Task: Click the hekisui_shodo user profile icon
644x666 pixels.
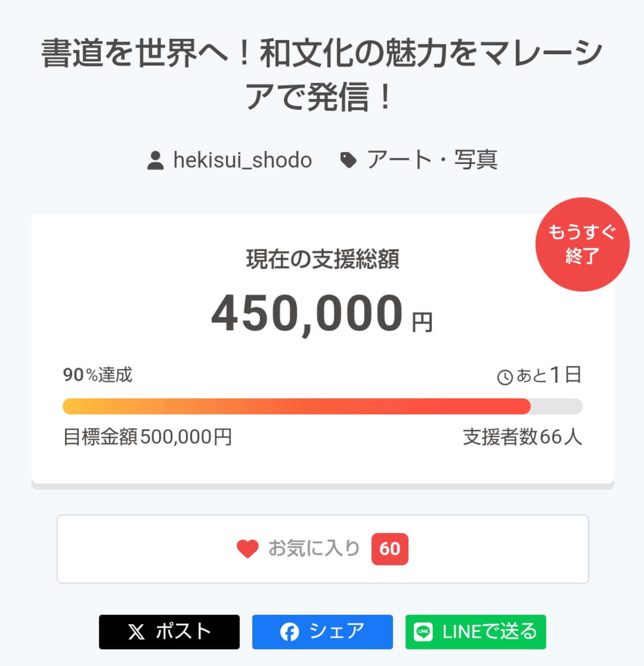Action: (155, 160)
